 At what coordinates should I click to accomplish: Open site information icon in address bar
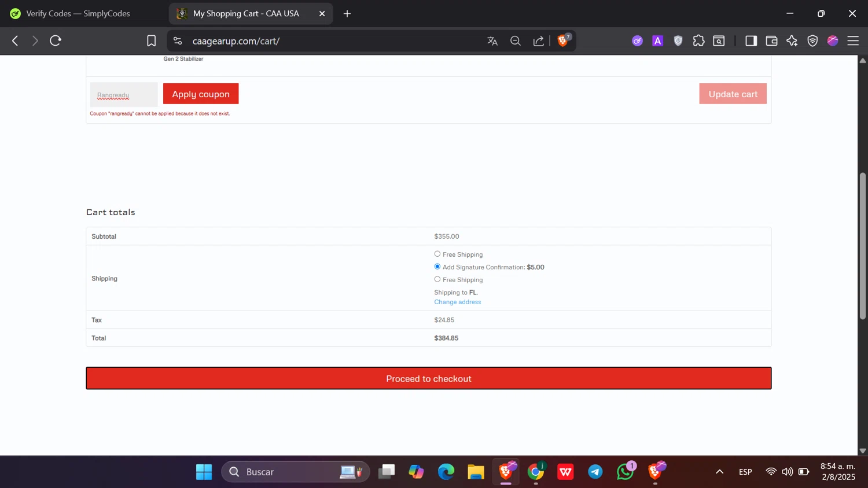coord(178,41)
